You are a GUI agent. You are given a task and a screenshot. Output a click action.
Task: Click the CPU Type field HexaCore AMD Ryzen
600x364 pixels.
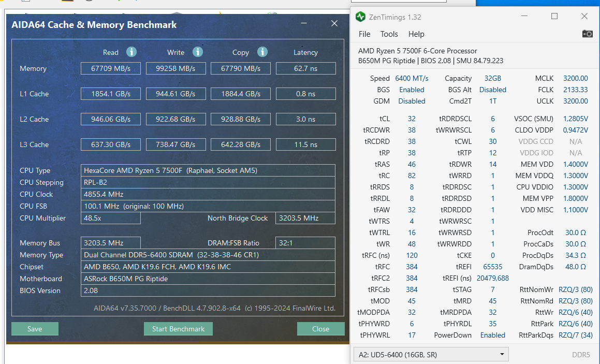point(208,170)
